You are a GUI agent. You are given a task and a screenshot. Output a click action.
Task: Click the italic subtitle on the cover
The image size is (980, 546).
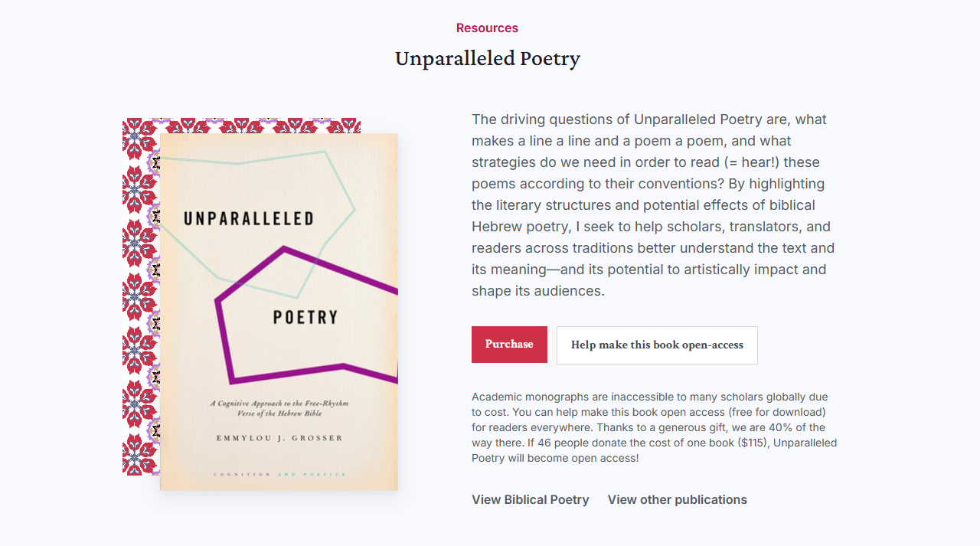coord(279,408)
